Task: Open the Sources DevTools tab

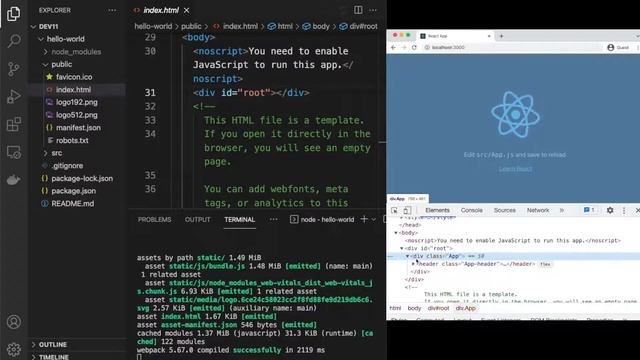Action: tap(504, 210)
